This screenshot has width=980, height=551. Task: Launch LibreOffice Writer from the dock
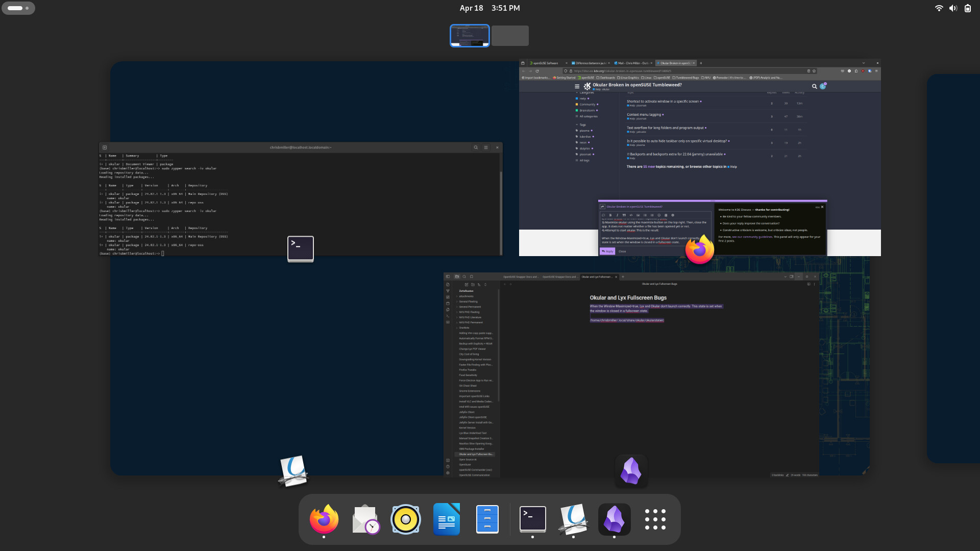click(x=446, y=519)
